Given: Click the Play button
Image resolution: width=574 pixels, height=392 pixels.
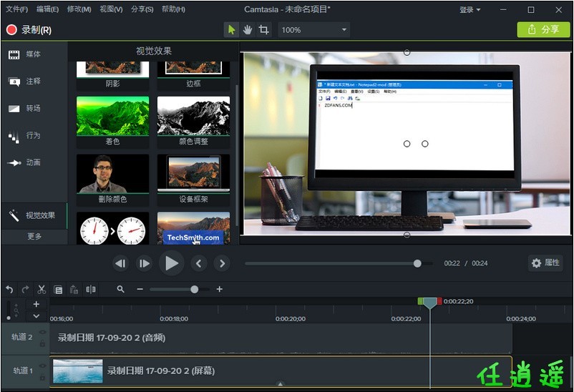Looking at the screenshot, I should click(x=171, y=263).
